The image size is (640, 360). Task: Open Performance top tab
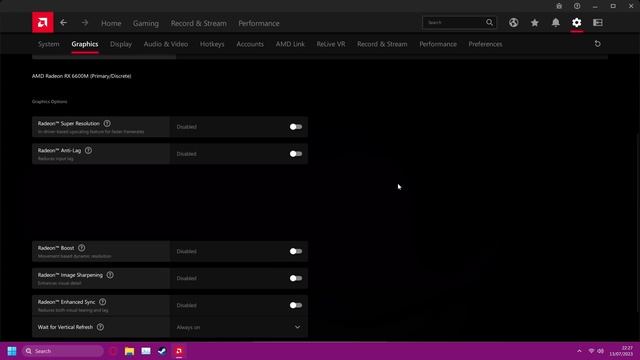259,23
